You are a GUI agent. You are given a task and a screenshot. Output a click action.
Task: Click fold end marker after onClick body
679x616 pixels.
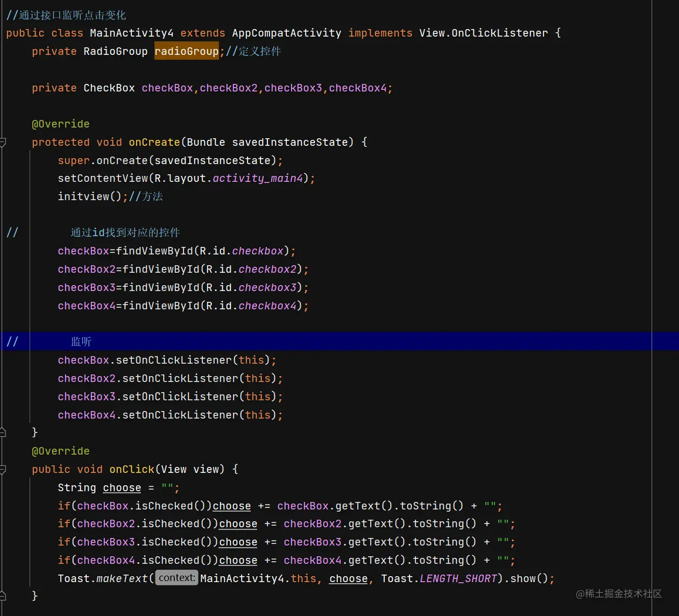(3, 596)
